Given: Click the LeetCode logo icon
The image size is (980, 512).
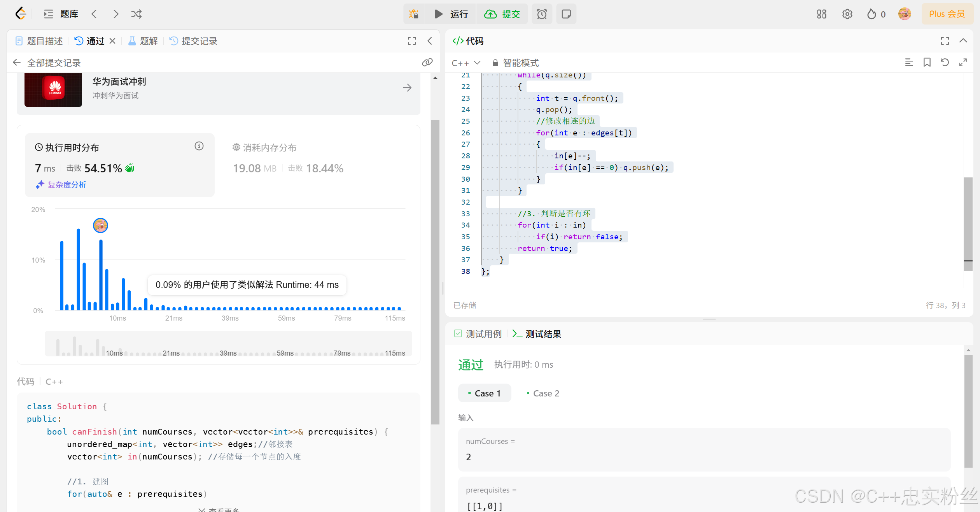Looking at the screenshot, I should pos(21,14).
